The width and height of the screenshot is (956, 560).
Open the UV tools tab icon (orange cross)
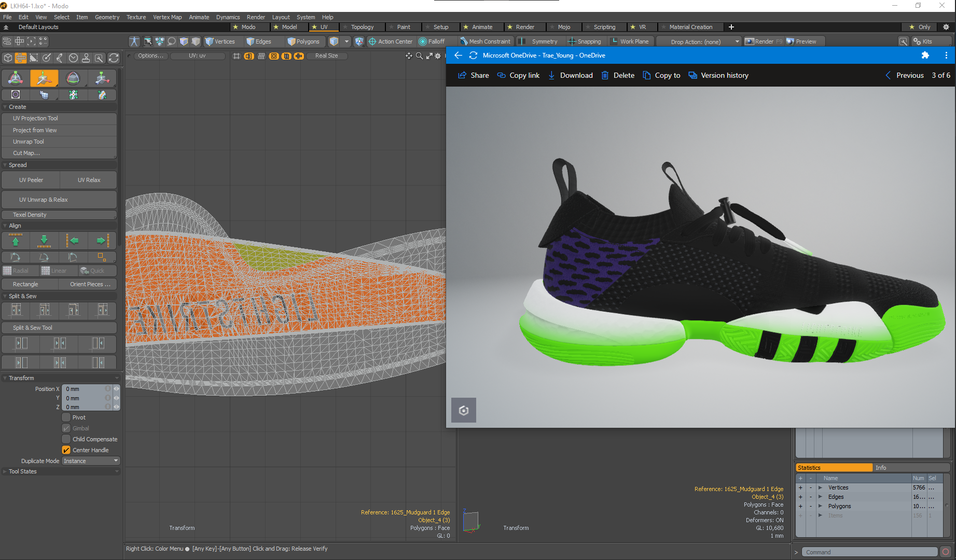click(21, 58)
